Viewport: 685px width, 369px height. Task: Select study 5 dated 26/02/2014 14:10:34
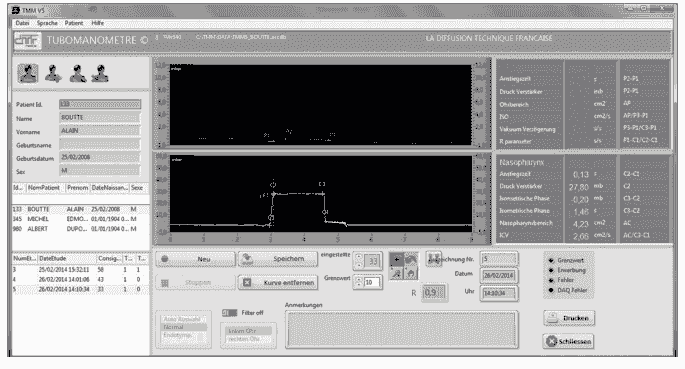(80, 289)
